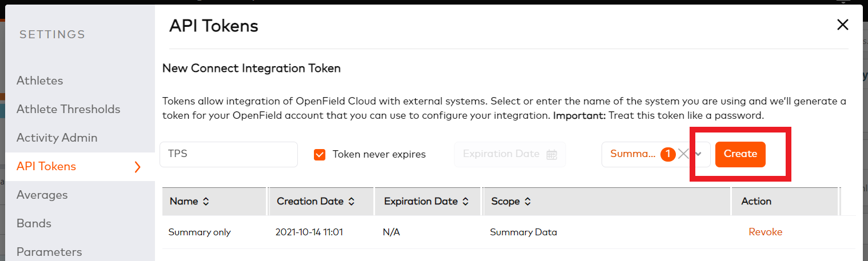Image resolution: width=868 pixels, height=261 pixels.
Task: Uncheck the Token never expires checkbox
Action: pyautogui.click(x=320, y=154)
